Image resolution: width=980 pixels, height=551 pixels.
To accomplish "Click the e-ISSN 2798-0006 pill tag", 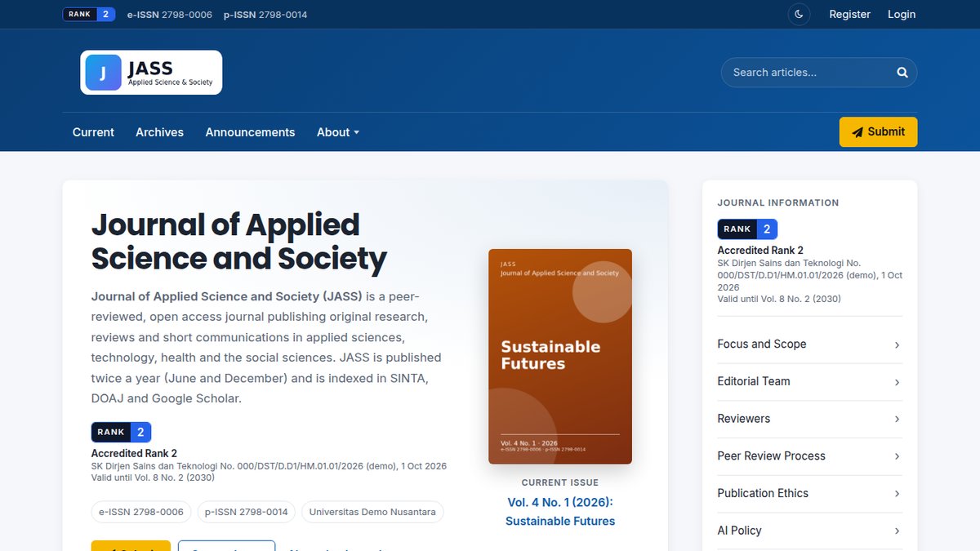I will pos(141,512).
